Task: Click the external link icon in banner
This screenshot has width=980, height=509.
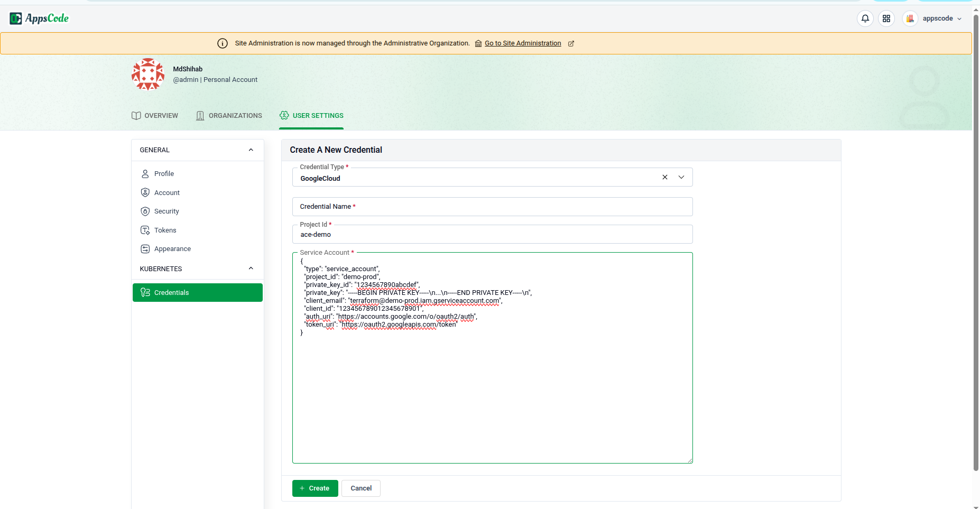Action: pos(571,43)
